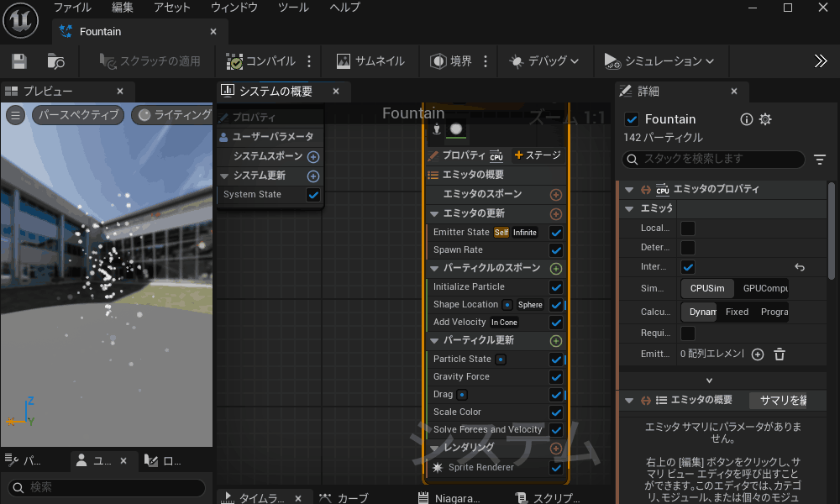This screenshot has height=504, width=840.
Task: Switch to the Curve tab
Action: pos(344,498)
